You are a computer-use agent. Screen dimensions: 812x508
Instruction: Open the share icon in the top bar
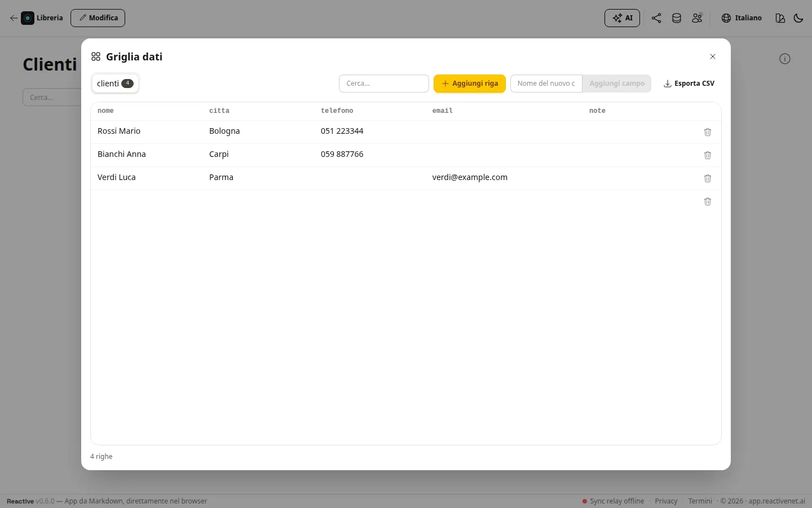[x=656, y=18]
